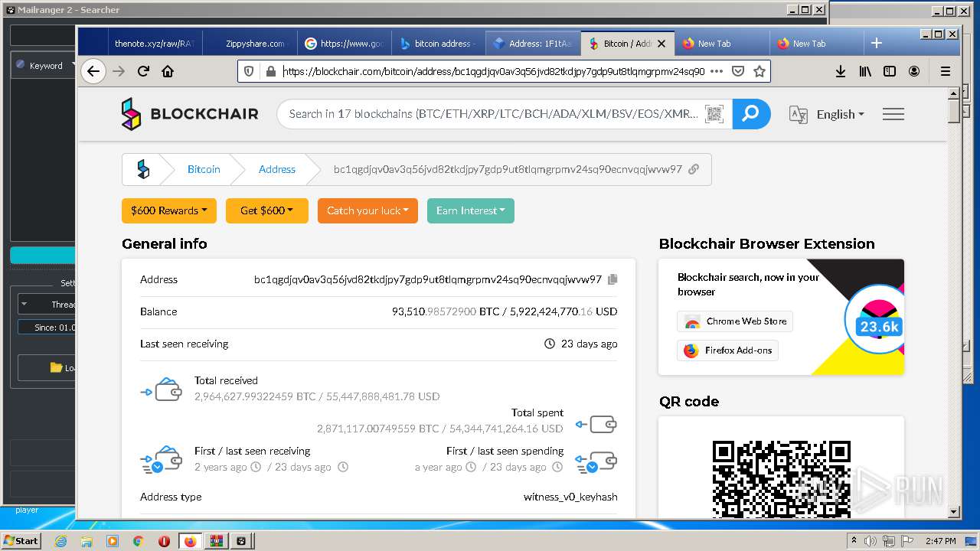
Task: Copy breadcrumb address link icon
Action: (694, 169)
